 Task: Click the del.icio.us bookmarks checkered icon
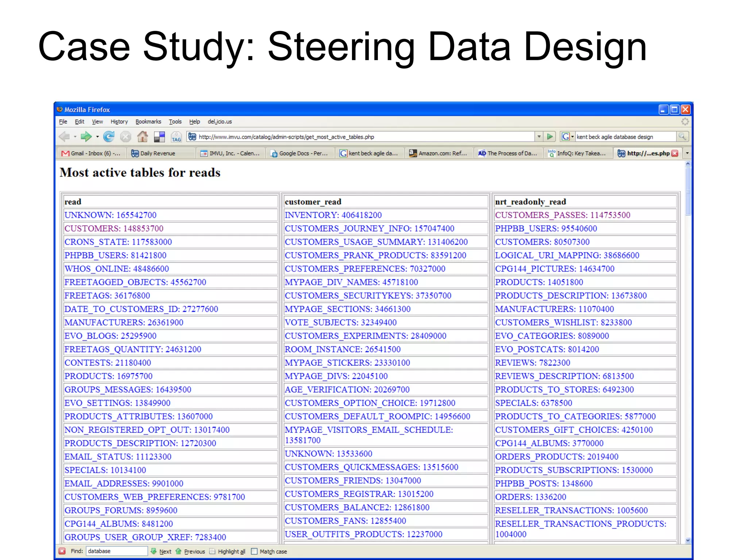[159, 137]
